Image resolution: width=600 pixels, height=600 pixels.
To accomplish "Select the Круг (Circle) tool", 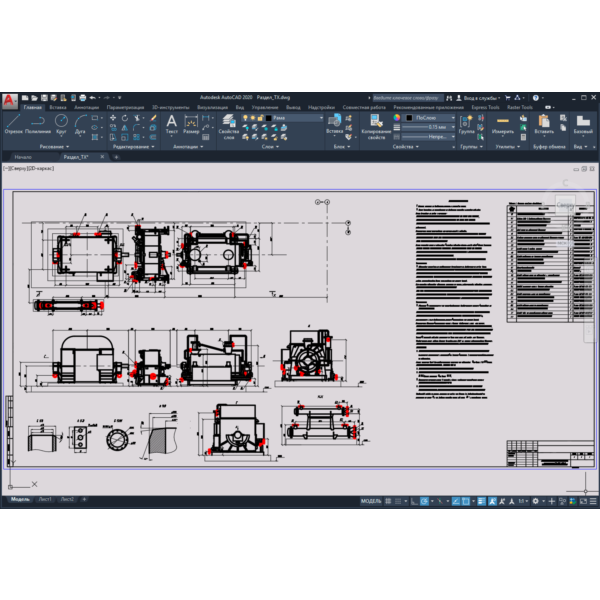I will click(61, 124).
